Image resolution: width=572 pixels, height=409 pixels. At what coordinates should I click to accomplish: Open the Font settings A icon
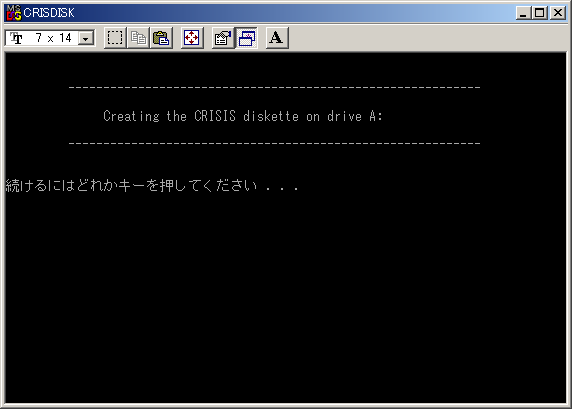click(277, 38)
